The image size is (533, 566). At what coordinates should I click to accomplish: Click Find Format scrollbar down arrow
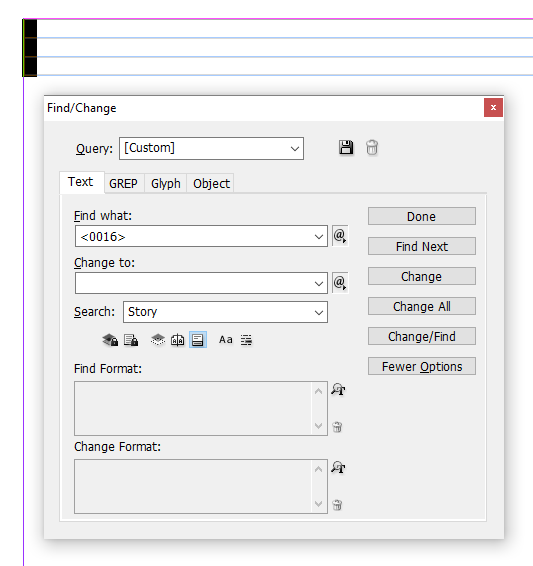319,426
